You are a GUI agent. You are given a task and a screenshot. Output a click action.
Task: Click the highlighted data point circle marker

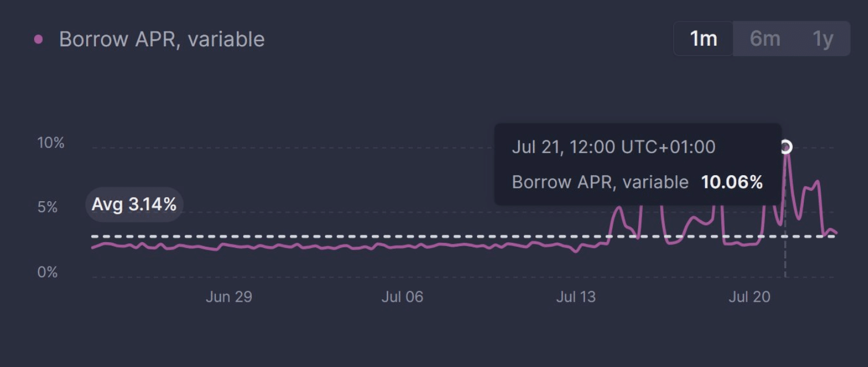785,147
